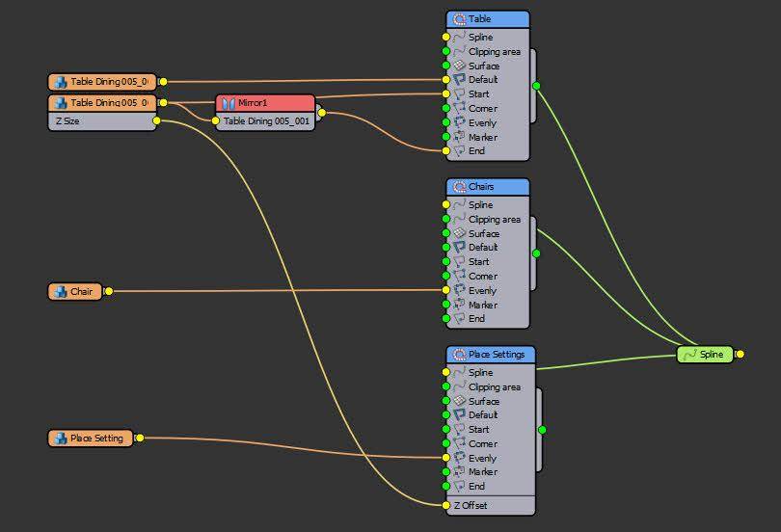Click the Spline node's output socket
This screenshot has width=781, height=532.
(x=740, y=355)
